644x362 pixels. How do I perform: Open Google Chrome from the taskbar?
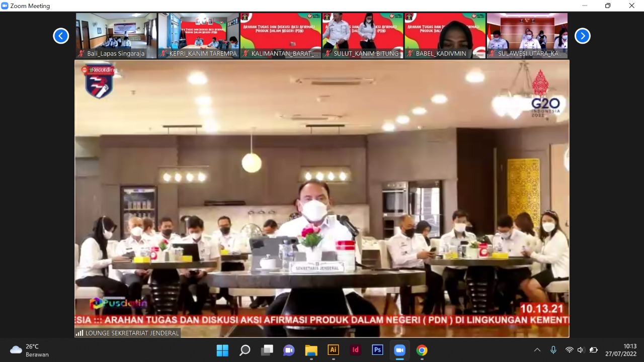[422, 350]
